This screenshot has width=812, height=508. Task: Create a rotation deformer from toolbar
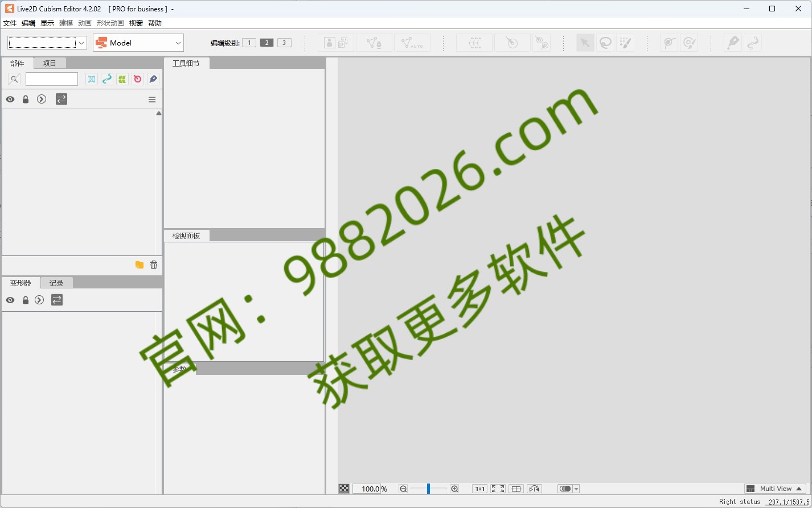(512, 43)
